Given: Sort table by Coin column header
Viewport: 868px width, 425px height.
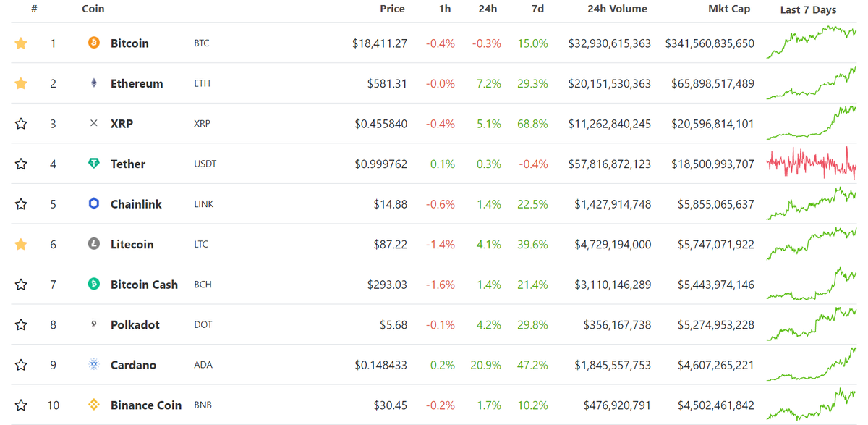Looking at the screenshot, I should [x=93, y=9].
